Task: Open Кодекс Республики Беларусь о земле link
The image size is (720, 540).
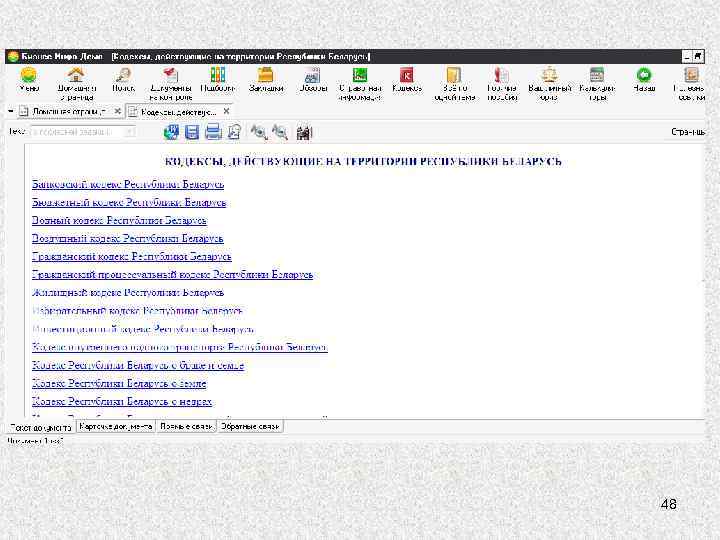Action: pos(119,383)
